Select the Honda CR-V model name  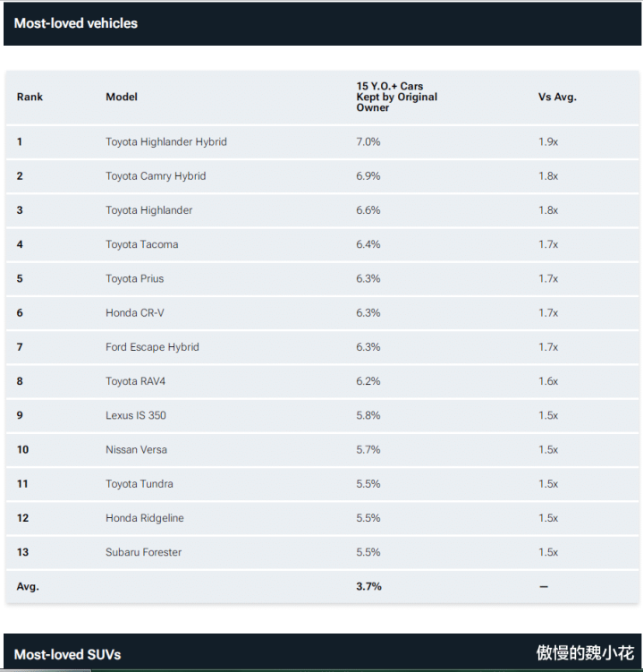135,313
